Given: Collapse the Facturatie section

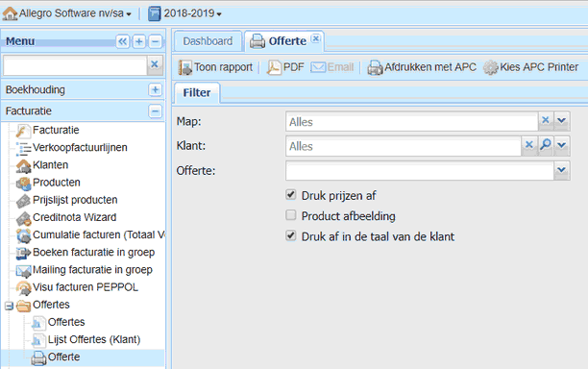Looking at the screenshot, I should [156, 111].
